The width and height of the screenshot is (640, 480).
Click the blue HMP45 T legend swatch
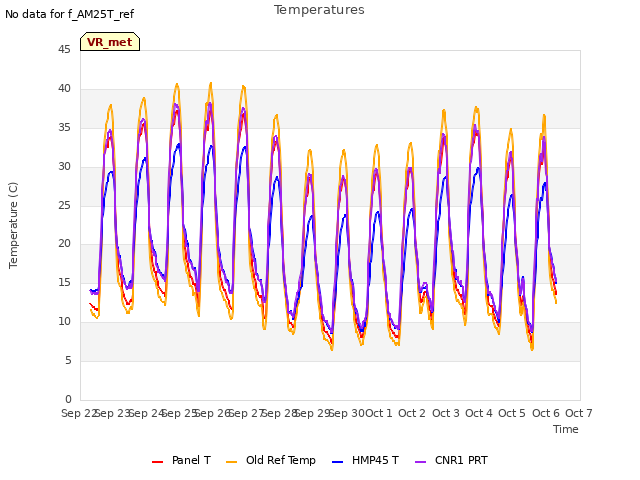click(x=338, y=462)
